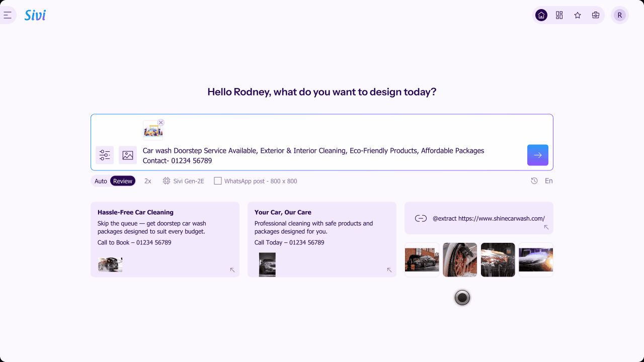This screenshot has height=362, width=644.
Task: Change language from En
Action: (x=549, y=181)
